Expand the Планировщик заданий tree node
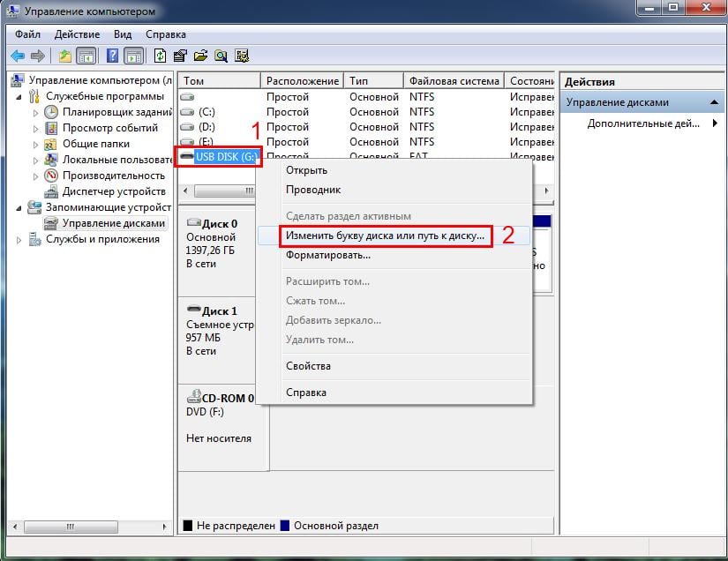 pyautogui.click(x=36, y=112)
